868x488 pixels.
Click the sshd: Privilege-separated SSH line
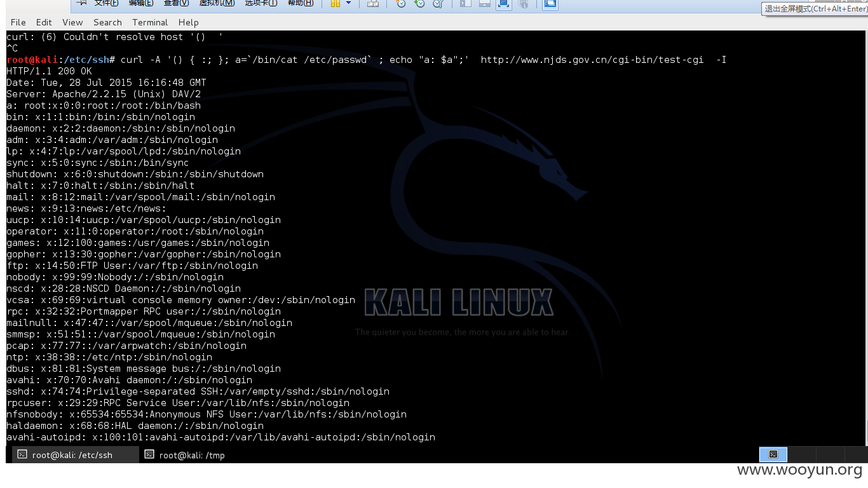(198, 391)
